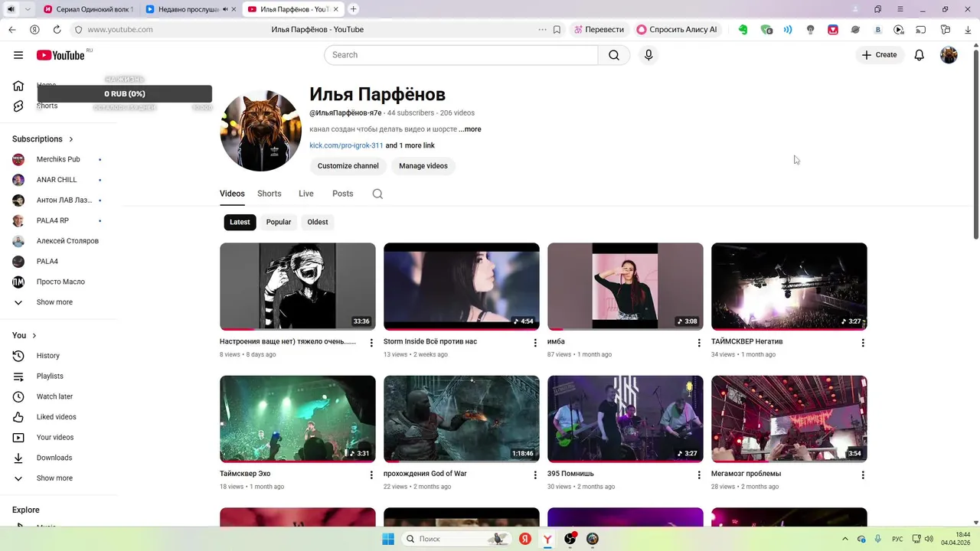
Task: Open the 'and 1 more link' text
Action: tap(410, 145)
